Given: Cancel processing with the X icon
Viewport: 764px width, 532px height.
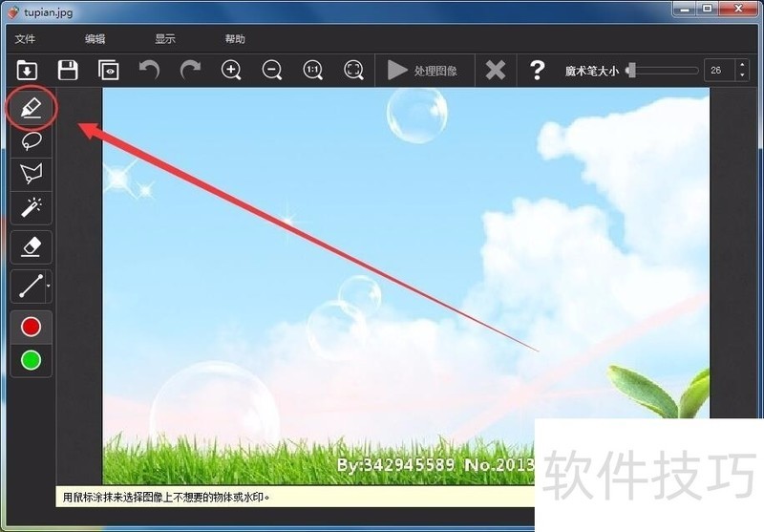Looking at the screenshot, I should tap(495, 70).
